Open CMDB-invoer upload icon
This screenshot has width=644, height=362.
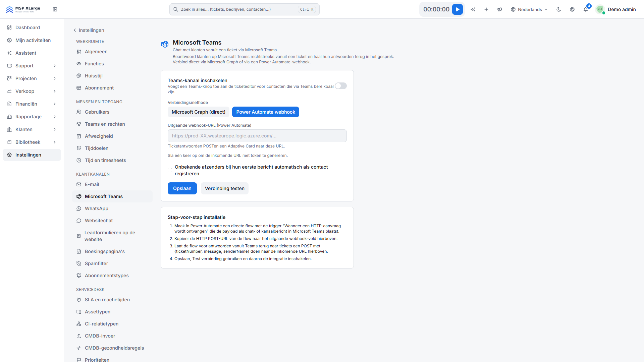(79, 336)
